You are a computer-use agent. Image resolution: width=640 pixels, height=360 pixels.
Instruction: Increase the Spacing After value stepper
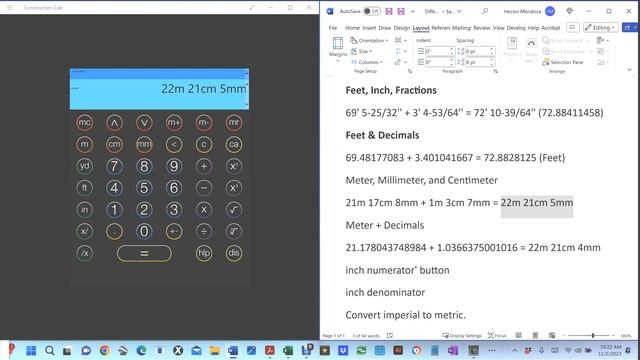click(492, 60)
